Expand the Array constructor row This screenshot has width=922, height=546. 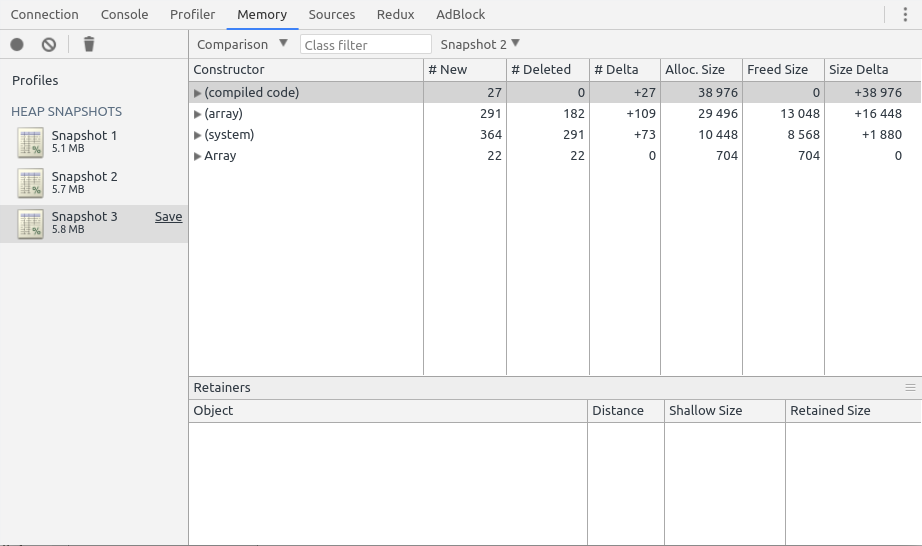click(197, 156)
